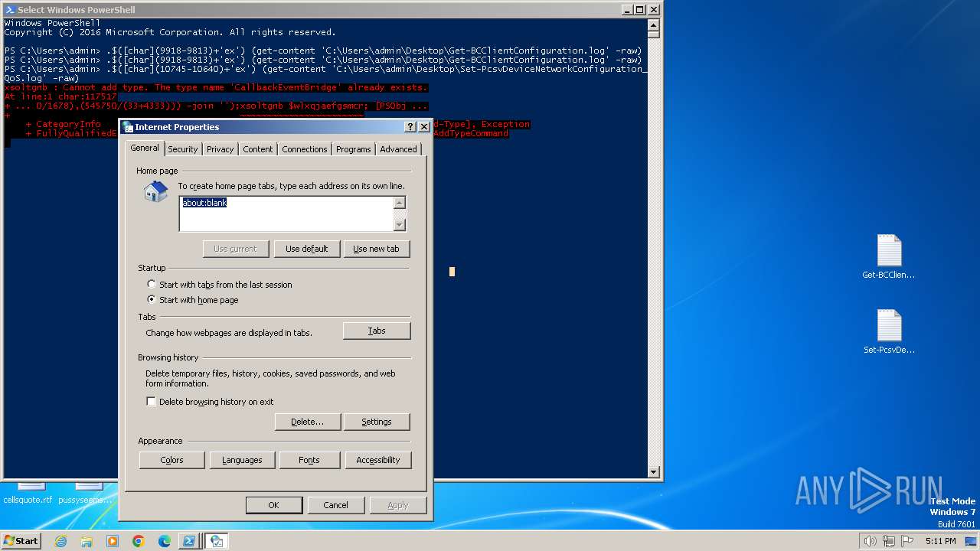Click the 5:11 PM system clock
980x551 pixels.
pyautogui.click(x=940, y=541)
